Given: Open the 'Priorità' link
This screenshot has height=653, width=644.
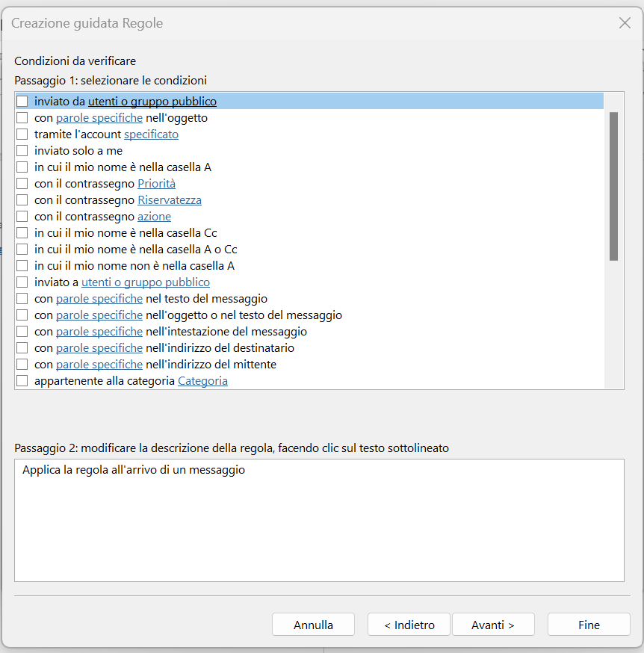Looking at the screenshot, I should click(156, 183).
